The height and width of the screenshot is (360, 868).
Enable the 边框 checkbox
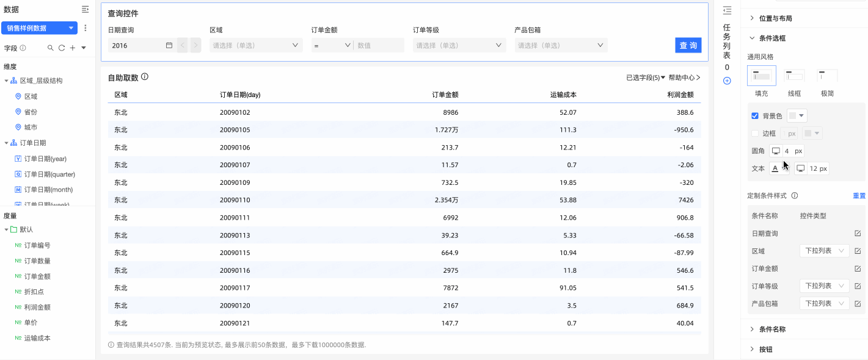click(x=755, y=133)
